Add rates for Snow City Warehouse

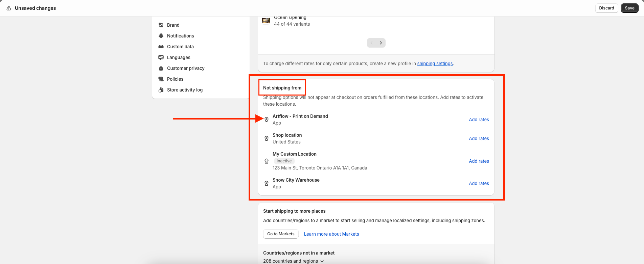point(479,183)
